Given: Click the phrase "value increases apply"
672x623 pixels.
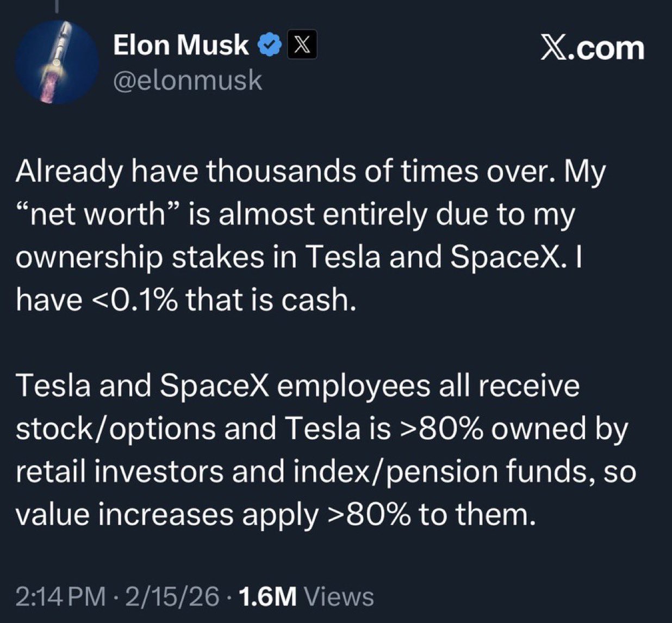Looking at the screenshot, I should [165, 514].
